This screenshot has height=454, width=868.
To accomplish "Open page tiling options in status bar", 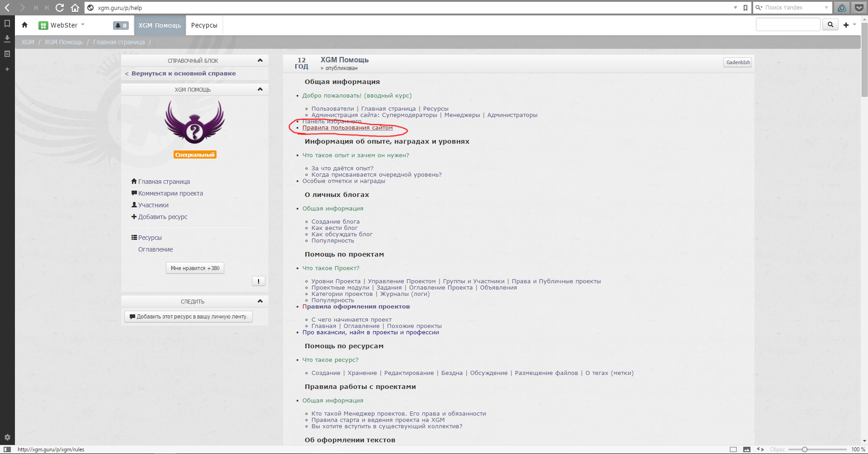I will [733, 449].
